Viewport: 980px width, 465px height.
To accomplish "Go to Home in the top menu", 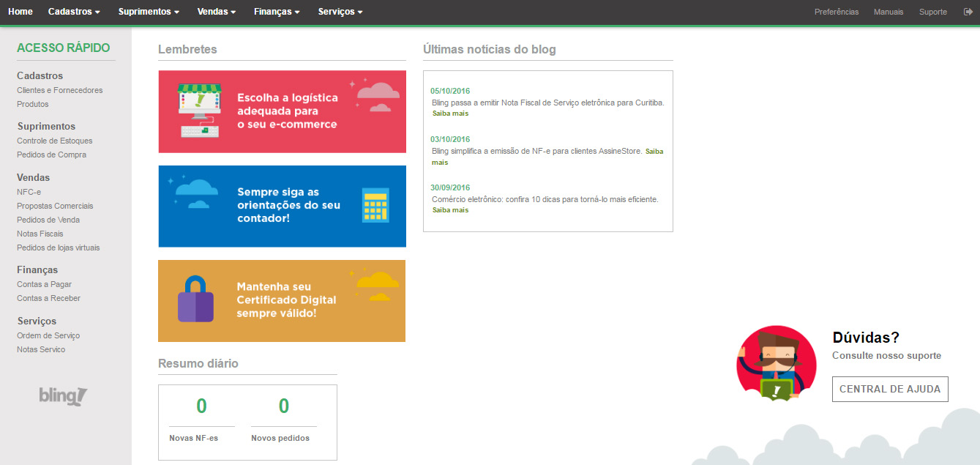I will (20, 12).
